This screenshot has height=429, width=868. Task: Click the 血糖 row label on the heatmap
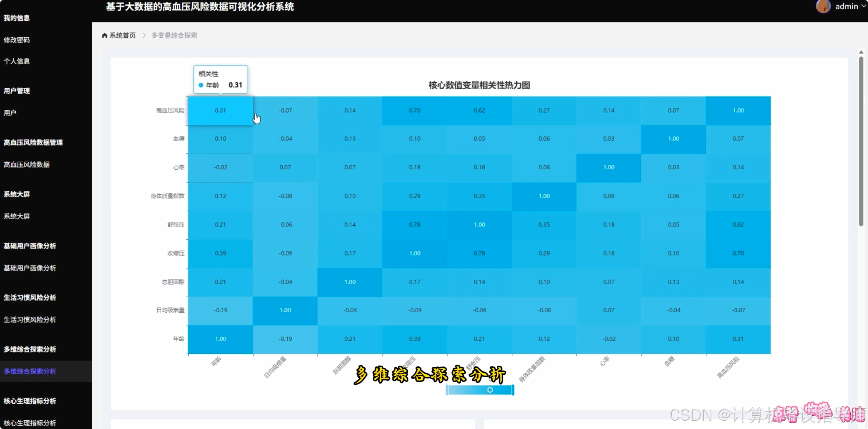coord(179,138)
